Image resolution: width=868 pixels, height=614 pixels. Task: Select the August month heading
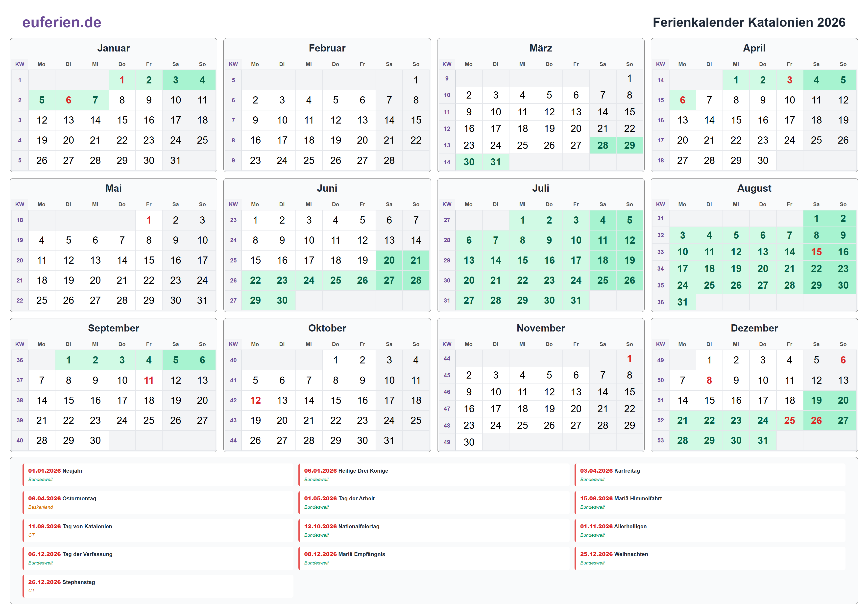tap(754, 188)
